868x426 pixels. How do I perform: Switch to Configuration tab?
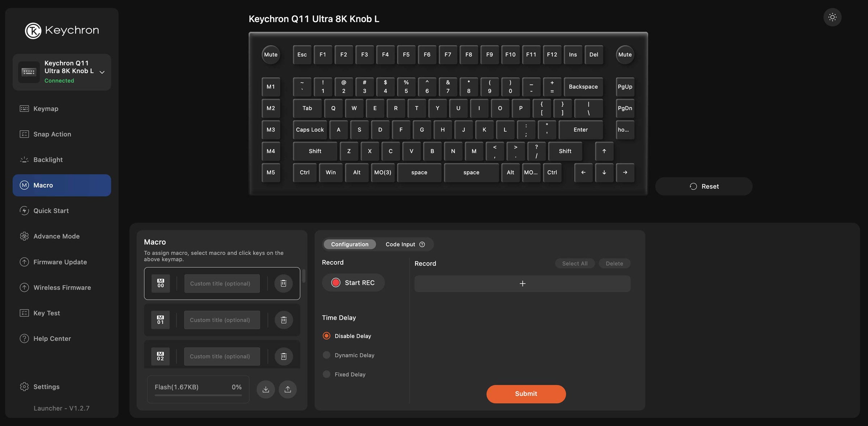tap(350, 244)
